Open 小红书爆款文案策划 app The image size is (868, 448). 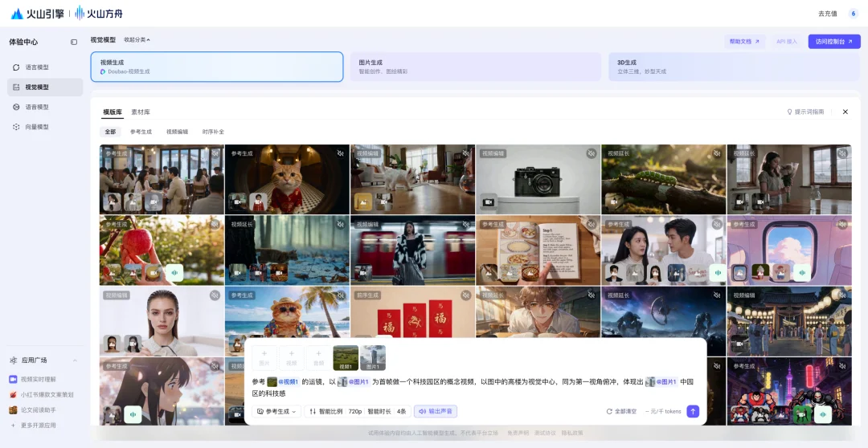pyautogui.click(x=41, y=395)
